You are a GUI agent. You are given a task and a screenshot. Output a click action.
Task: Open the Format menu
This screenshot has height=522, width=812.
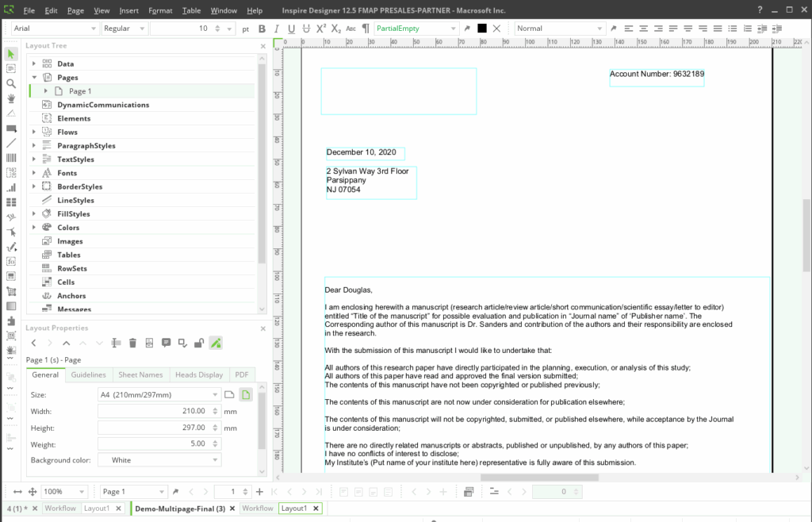tap(160, 10)
